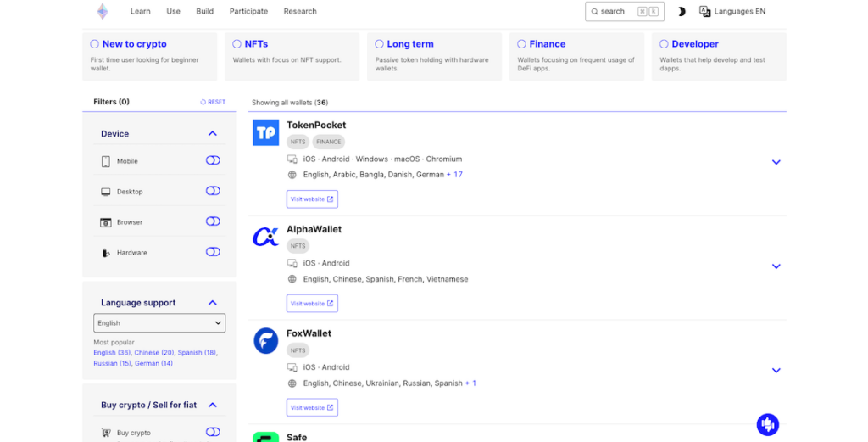The image size is (868, 442).
Task: Click the TokenPocket wallet logo
Action: pos(265,133)
